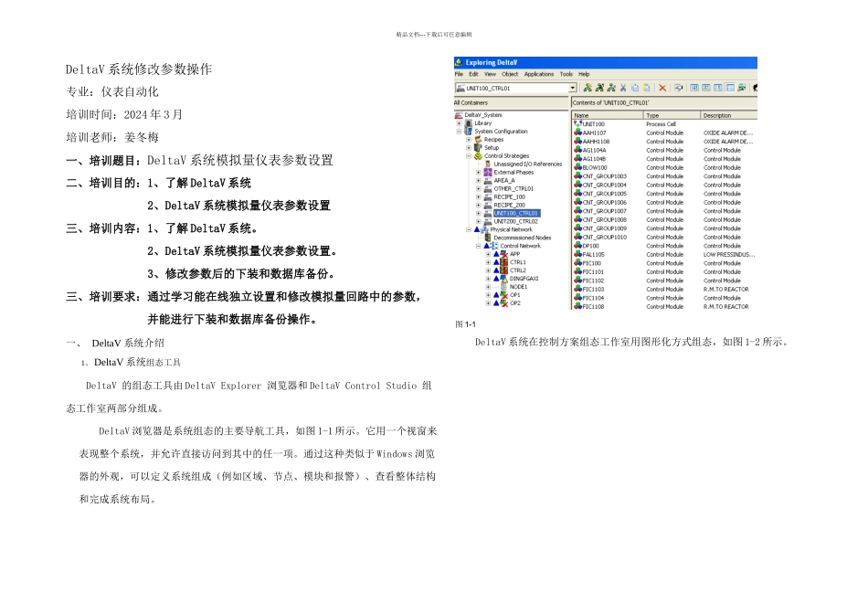
Task: Click the Control Strategies node icon
Action: pyautogui.click(x=478, y=156)
